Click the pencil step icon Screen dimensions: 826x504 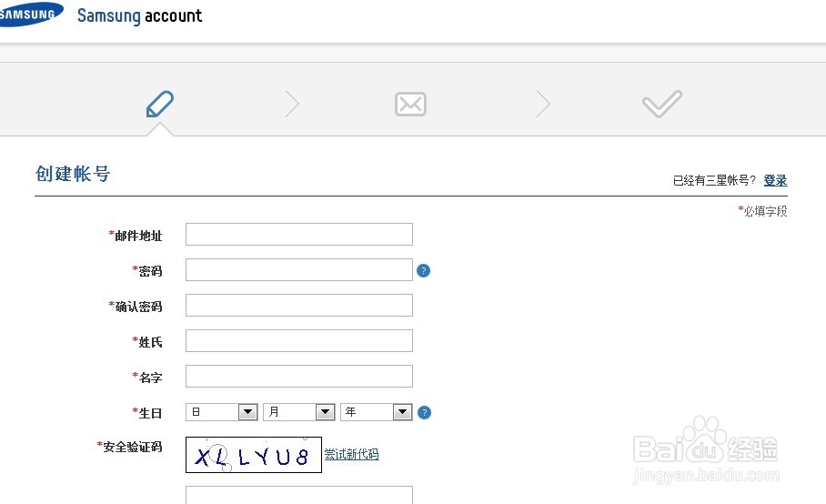click(159, 104)
